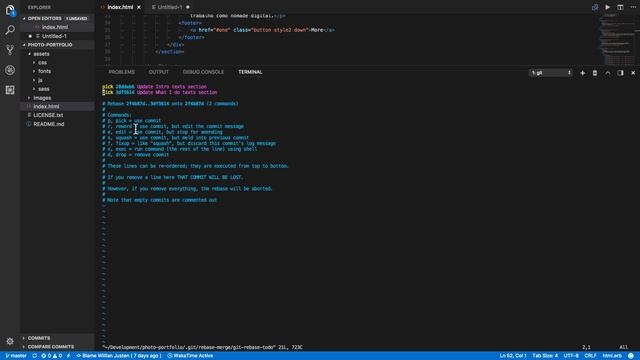Open the Search view in activity bar
This screenshot has width=640, height=360.
[10, 30]
